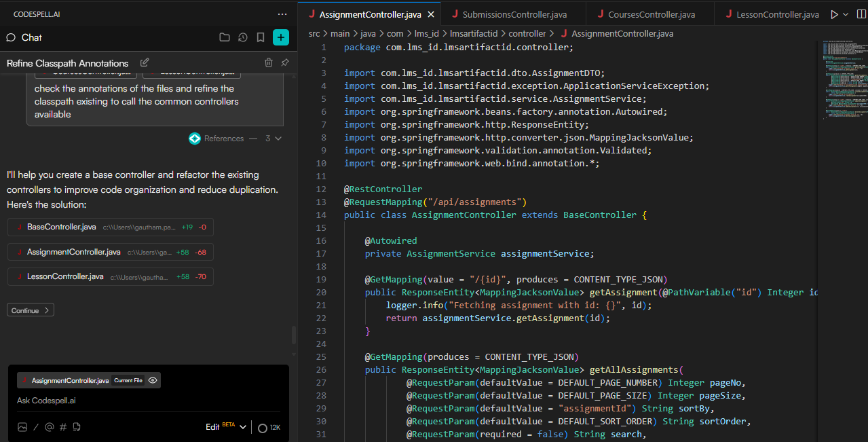
Task: Click breadcrumb segment com
Action: pos(396,33)
